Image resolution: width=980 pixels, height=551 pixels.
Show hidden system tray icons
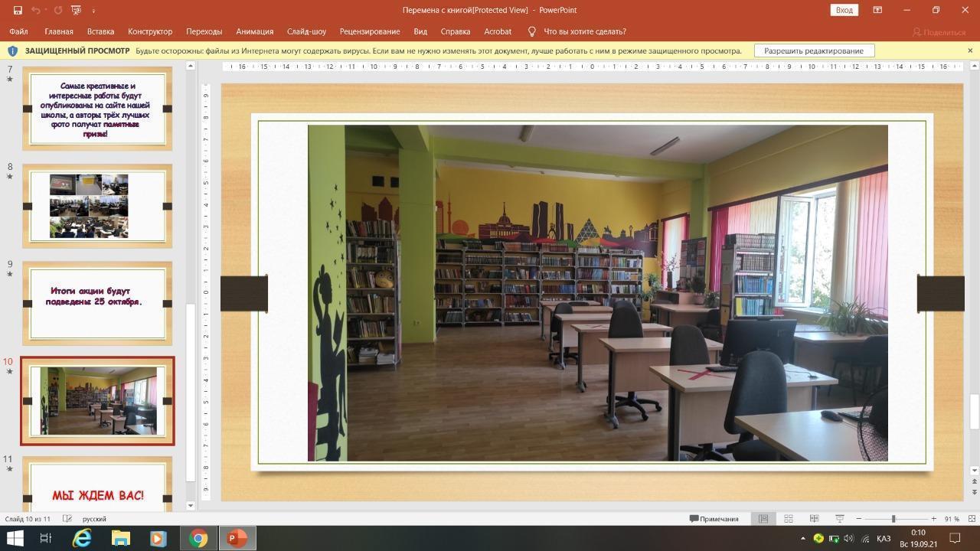pos(802,539)
